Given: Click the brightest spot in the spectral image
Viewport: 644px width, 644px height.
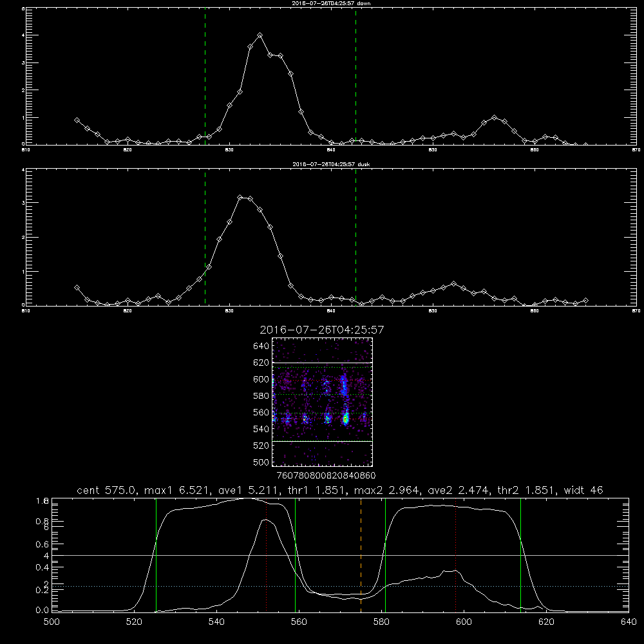Looking at the screenshot, I should tap(346, 419).
